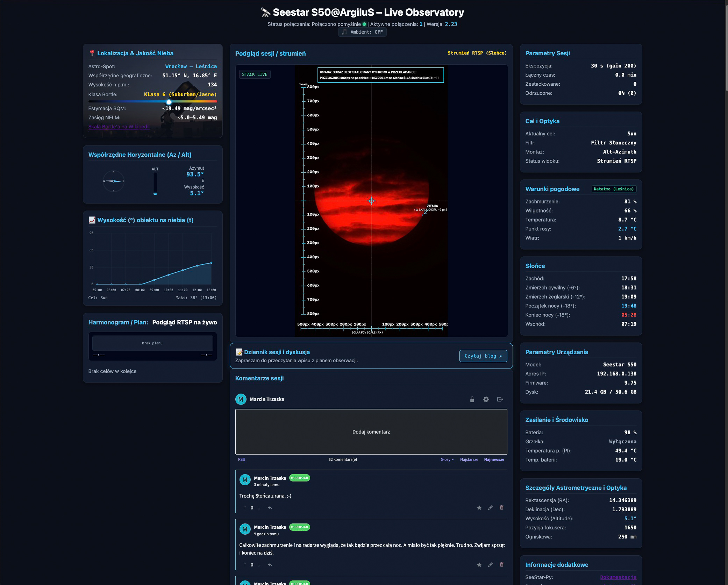This screenshot has height=585, width=728.
Task: Sort comments by Najnowsze
Action: [494, 459]
